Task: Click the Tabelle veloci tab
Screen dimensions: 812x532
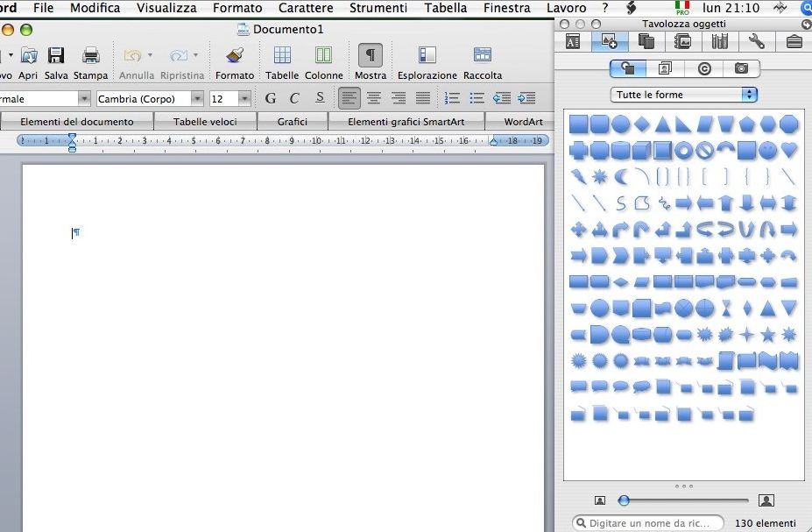Action: tap(205, 122)
